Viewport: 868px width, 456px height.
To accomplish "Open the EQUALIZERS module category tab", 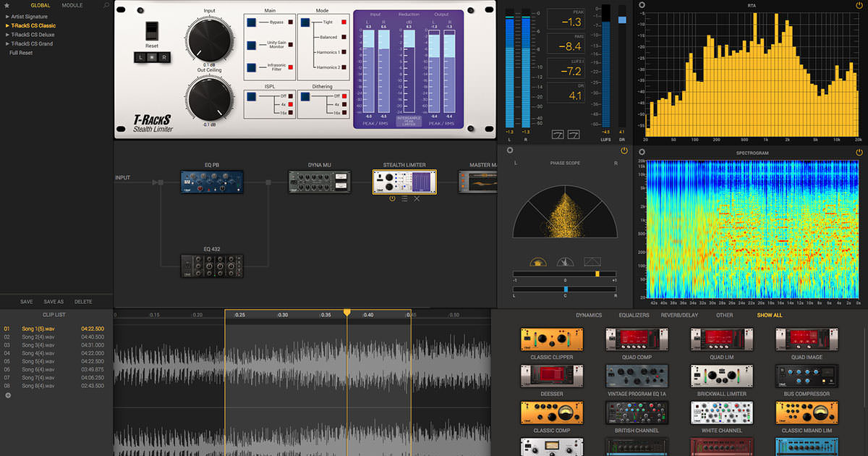I will click(634, 316).
